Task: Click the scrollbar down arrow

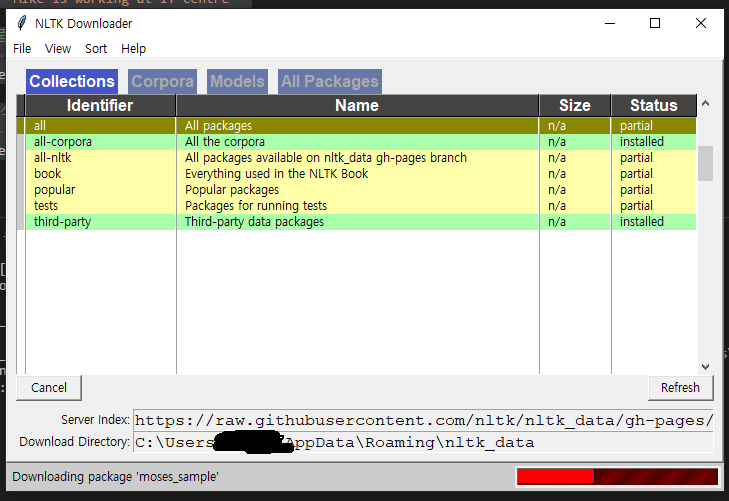Action: (705, 367)
